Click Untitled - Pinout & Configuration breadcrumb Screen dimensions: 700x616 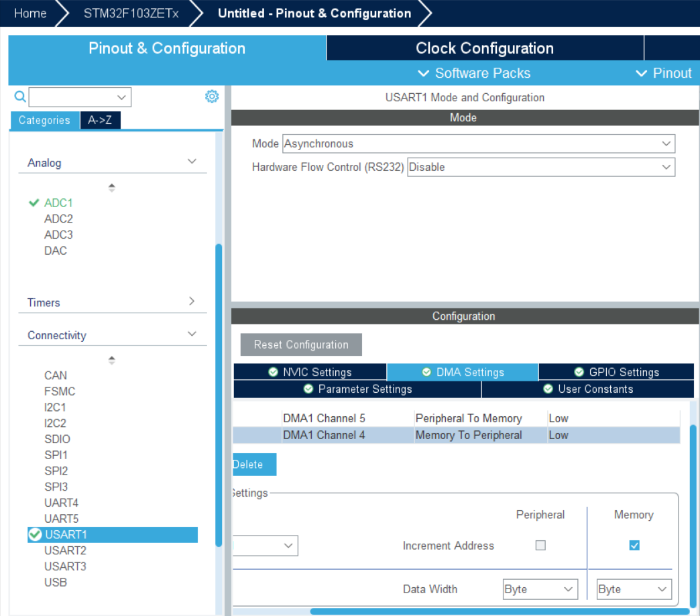coord(314,13)
